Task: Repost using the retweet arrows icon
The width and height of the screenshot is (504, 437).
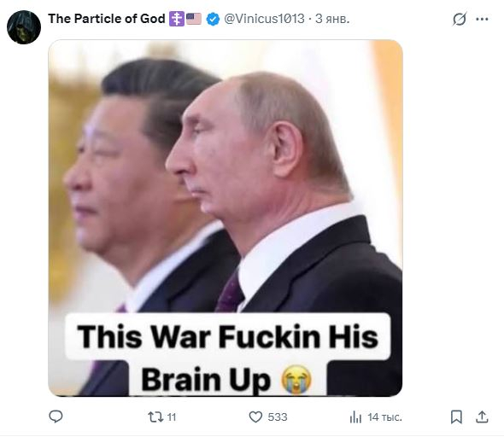Action: 155,417
